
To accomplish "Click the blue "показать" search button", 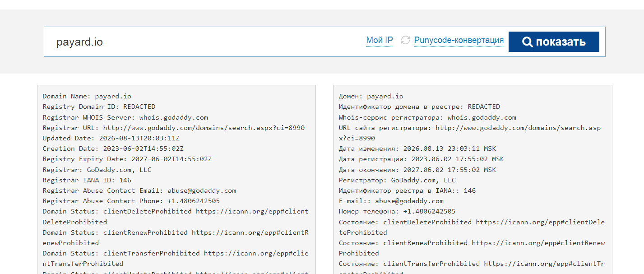I will pos(554,42).
